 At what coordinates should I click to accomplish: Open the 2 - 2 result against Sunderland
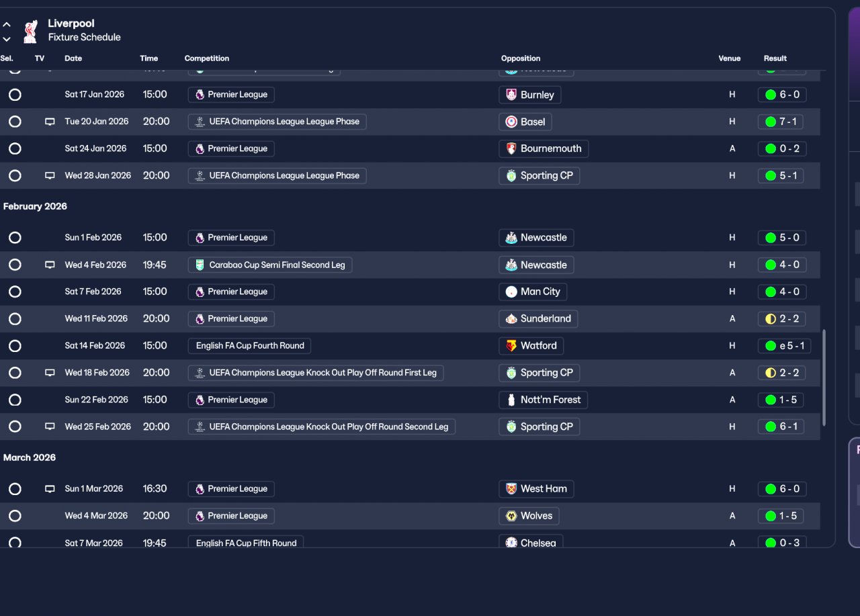click(782, 319)
